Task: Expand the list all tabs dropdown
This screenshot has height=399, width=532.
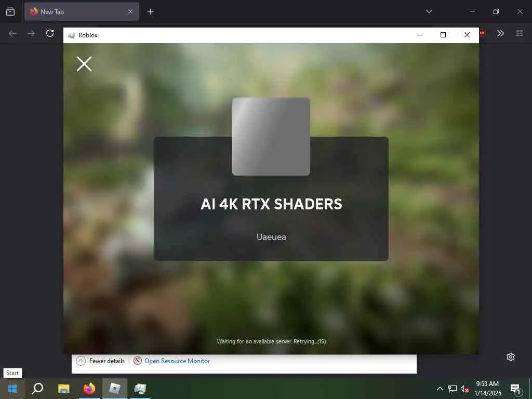Action: (429, 11)
